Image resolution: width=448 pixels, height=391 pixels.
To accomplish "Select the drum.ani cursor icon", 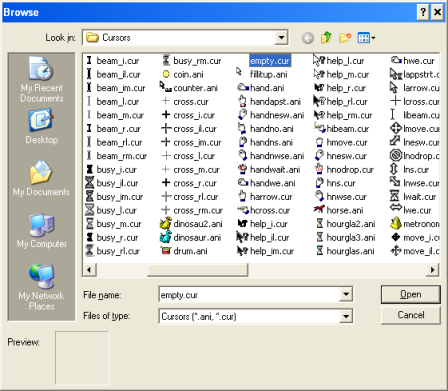I will (x=166, y=251).
